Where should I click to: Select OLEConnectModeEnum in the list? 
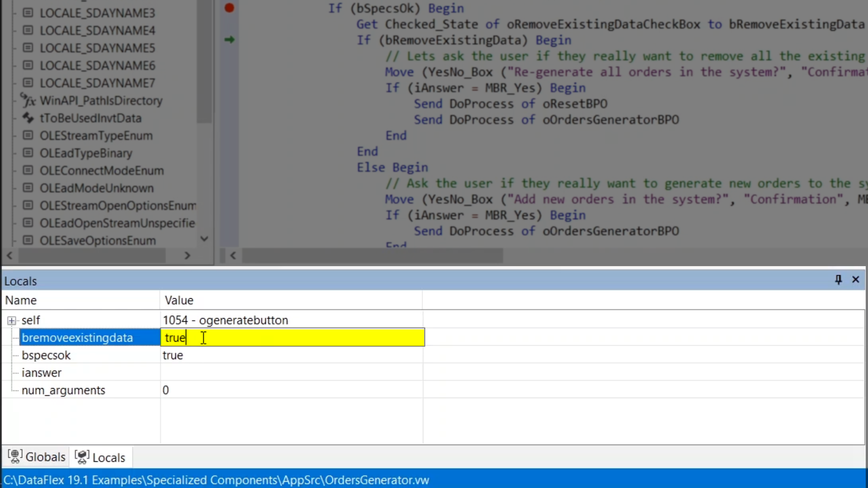(101, 170)
